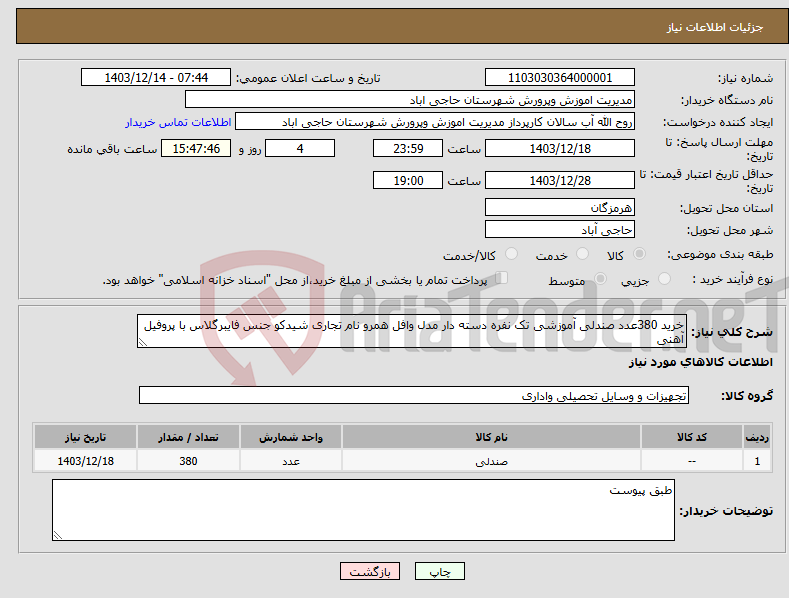Select the جزیی purchase type radio

pos(664,279)
